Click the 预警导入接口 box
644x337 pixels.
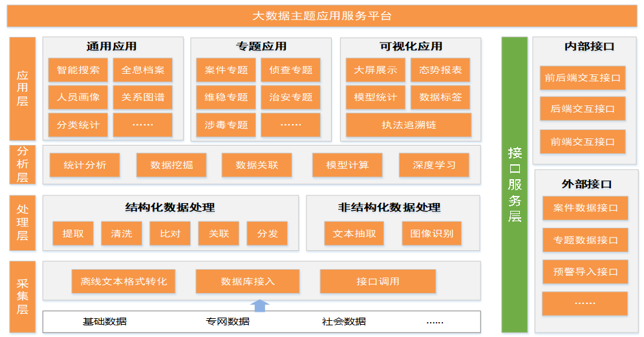pyautogui.click(x=585, y=272)
